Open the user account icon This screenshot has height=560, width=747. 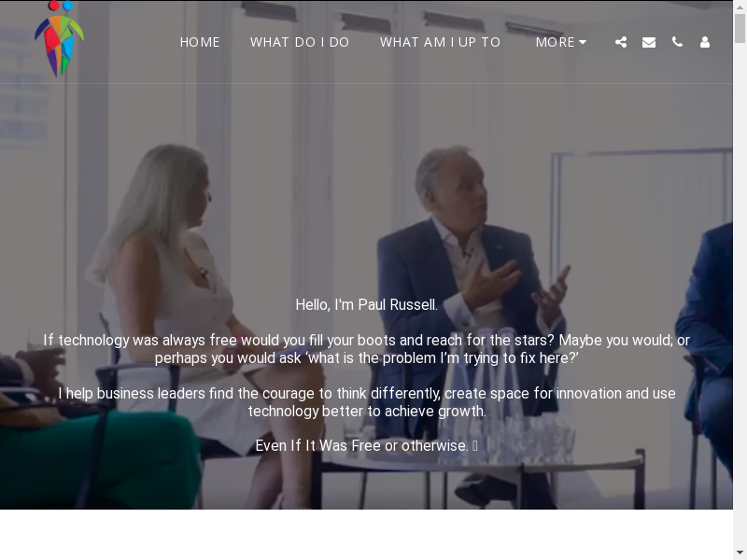point(705,42)
